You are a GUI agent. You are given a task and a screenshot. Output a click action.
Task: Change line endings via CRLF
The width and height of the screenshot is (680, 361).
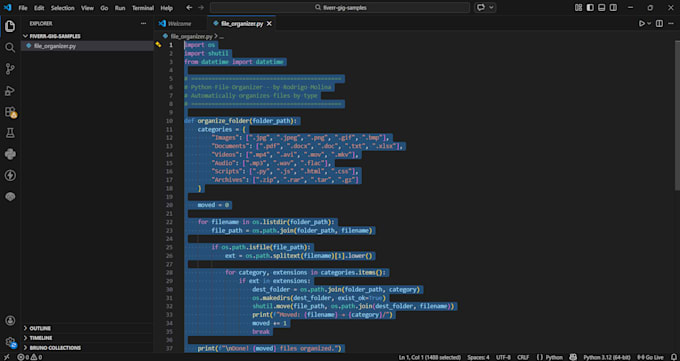click(523, 357)
